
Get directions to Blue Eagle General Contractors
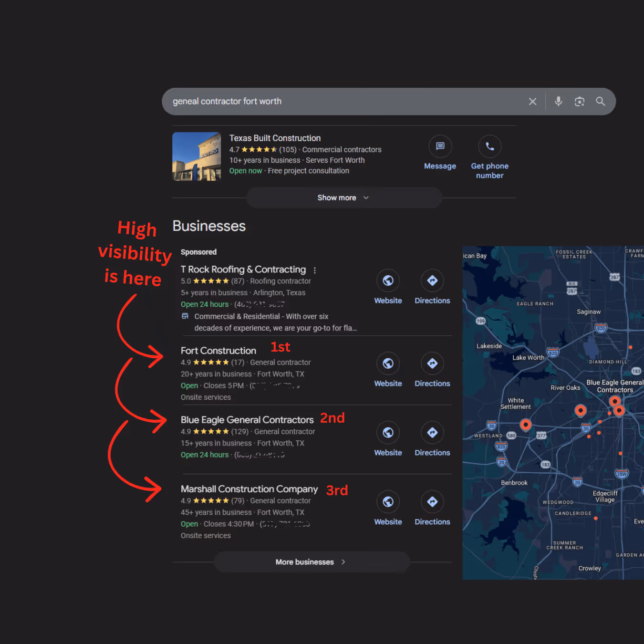pyautogui.click(x=432, y=433)
